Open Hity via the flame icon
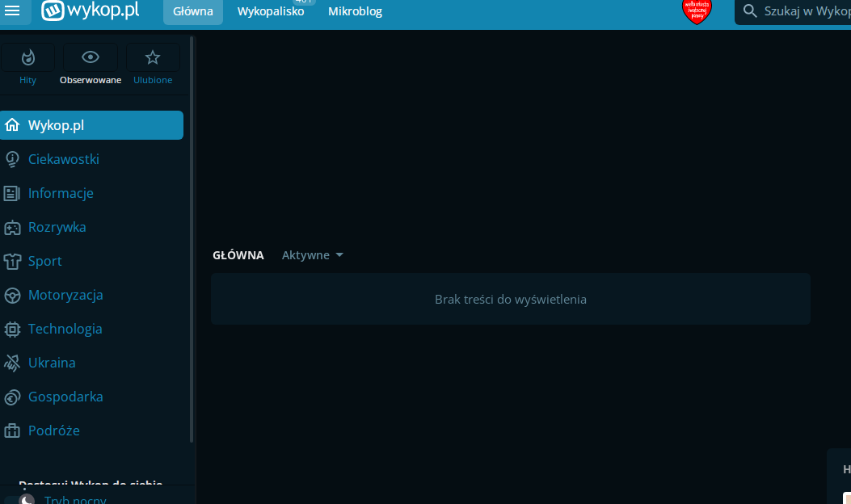 pyautogui.click(x=28, y=57)
